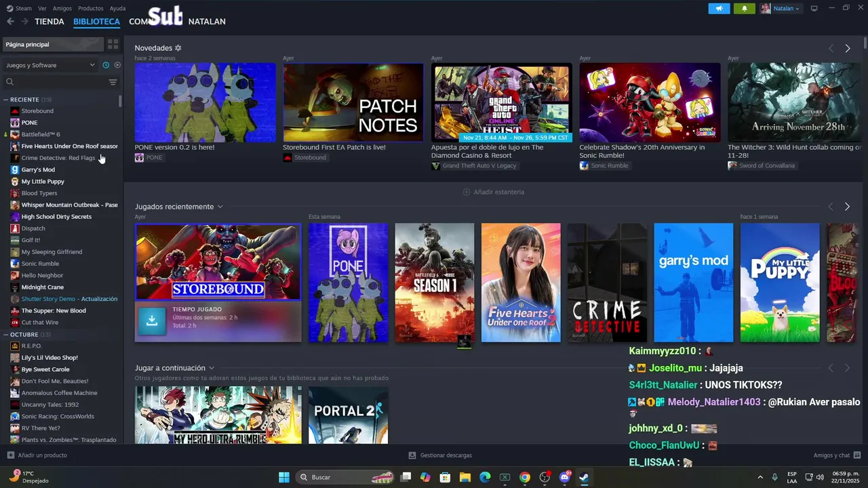Select Storebound in the game list
Viewport: 868px width, 488px height.
(x=37, y=111)
